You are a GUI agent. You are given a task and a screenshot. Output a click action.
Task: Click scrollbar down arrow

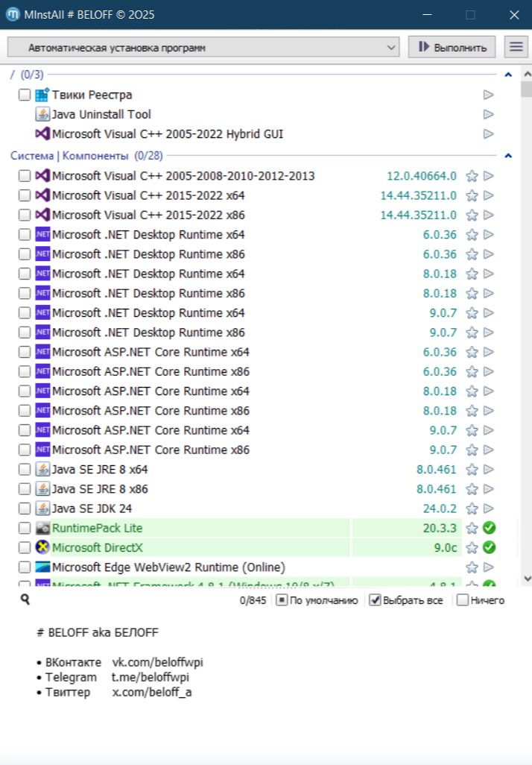click(x=527, y=579)
